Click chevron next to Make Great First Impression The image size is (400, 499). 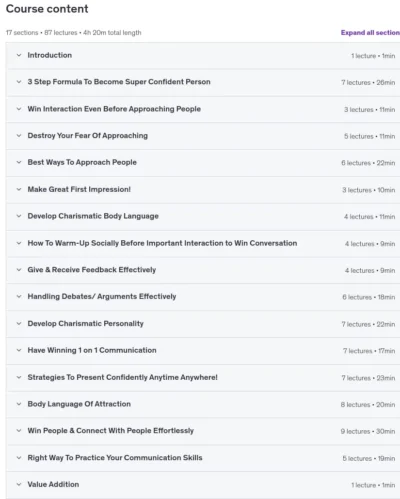pos(19,189)
